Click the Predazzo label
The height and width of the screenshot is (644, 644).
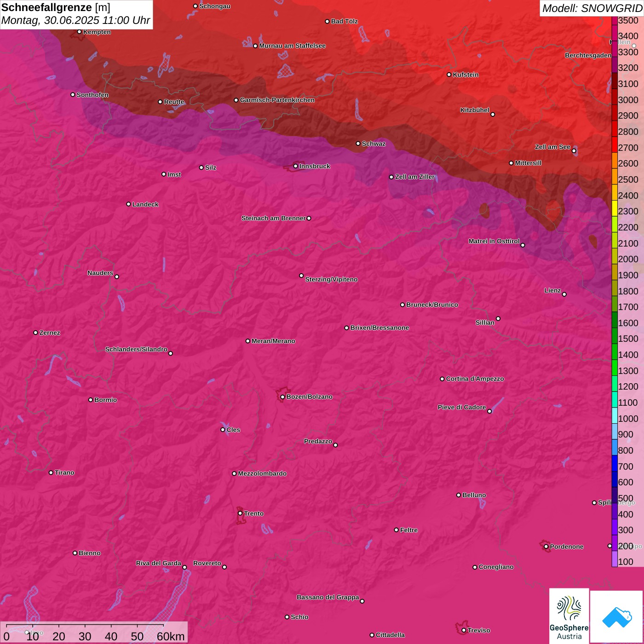coord(318,441)
